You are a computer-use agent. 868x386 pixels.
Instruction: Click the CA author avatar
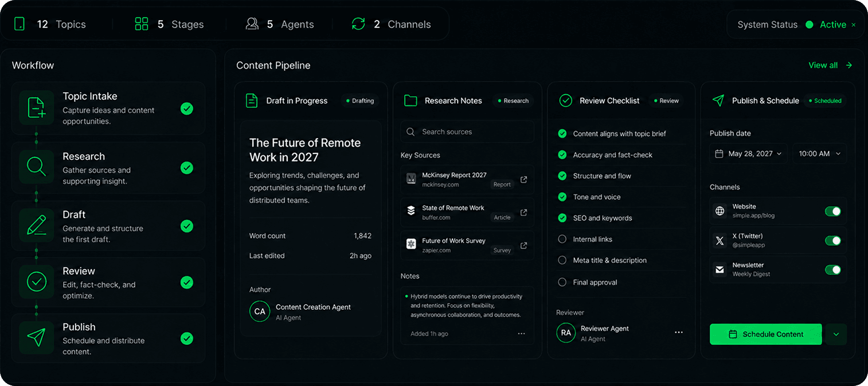[x=260, y=312]
